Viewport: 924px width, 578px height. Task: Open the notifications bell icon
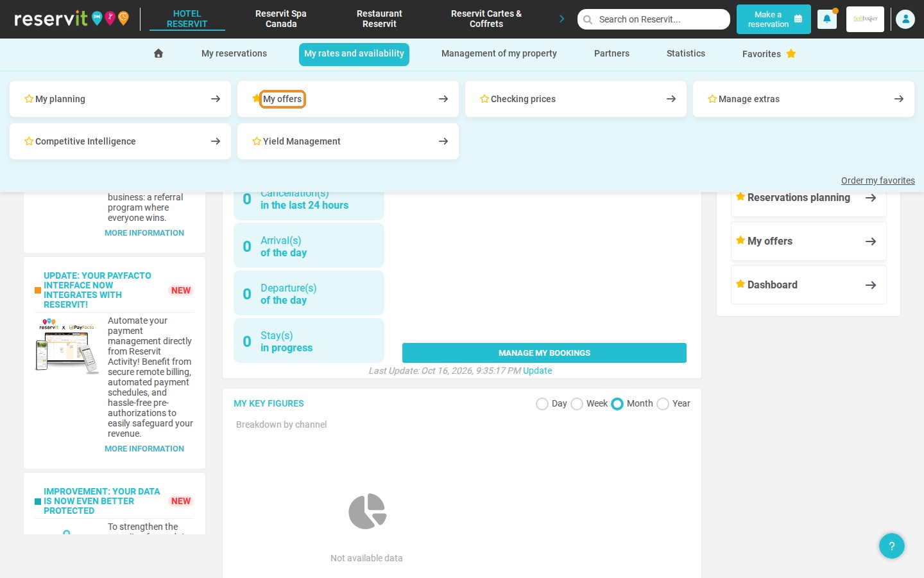point(826,19)
